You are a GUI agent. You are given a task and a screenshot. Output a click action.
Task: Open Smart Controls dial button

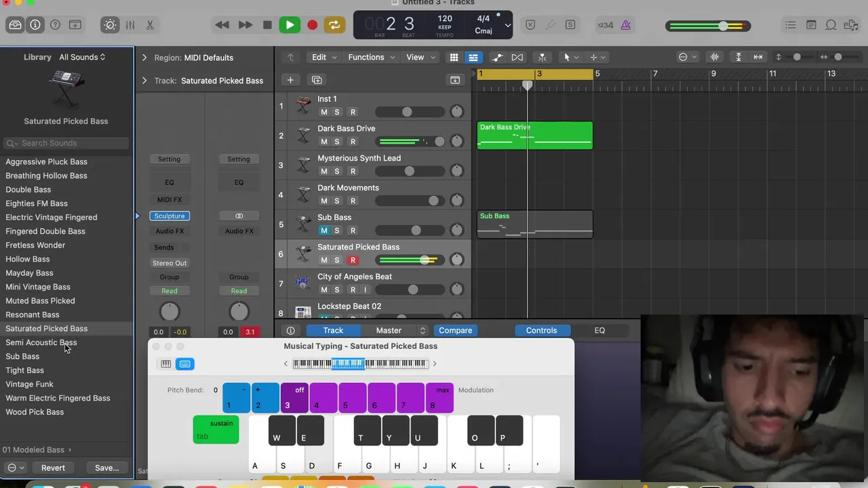[x=110, y=25]
